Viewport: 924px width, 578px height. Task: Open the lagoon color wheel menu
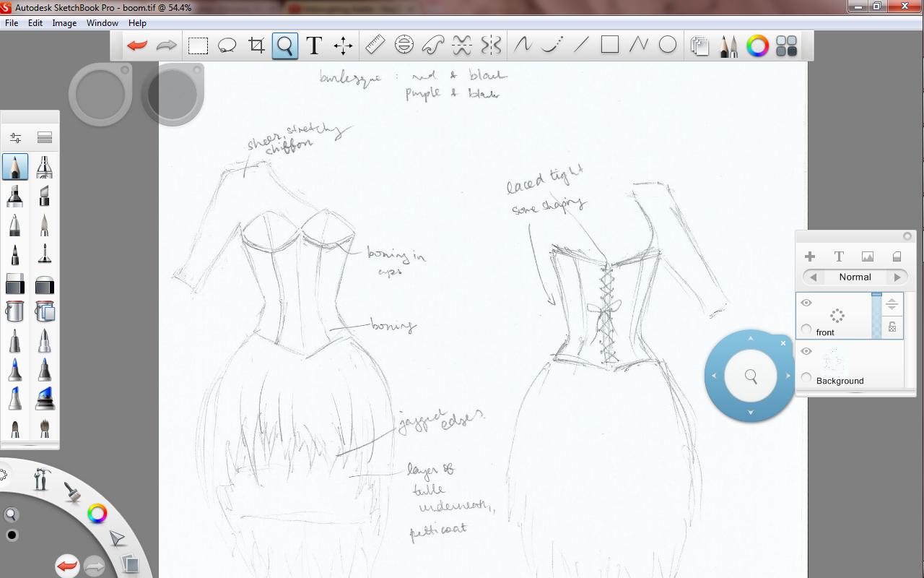click(97, 514)
